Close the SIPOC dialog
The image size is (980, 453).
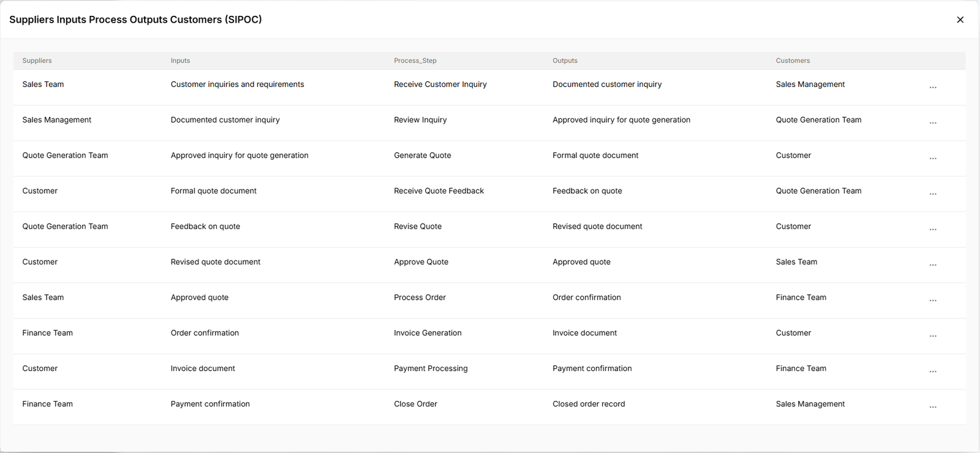(x=960, y=20)
